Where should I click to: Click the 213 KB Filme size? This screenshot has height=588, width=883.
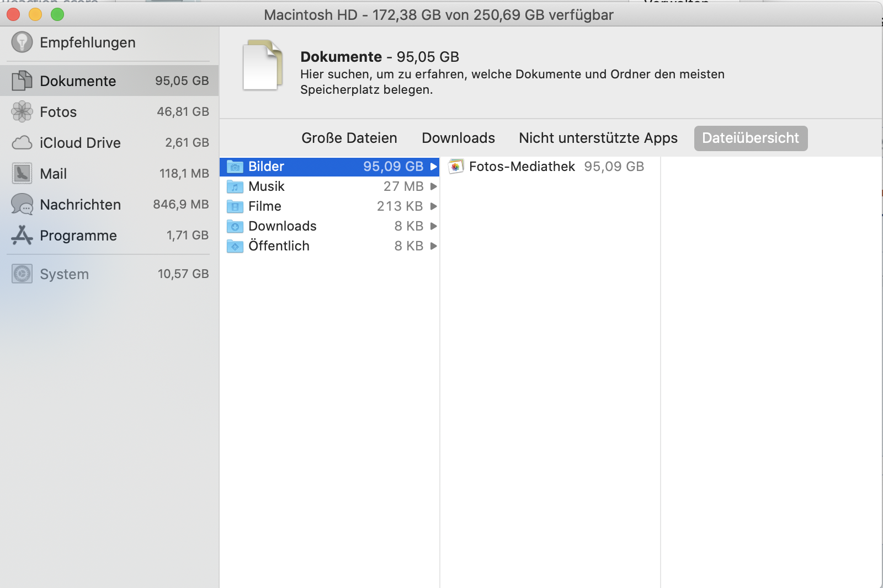(x=400, y=206)
